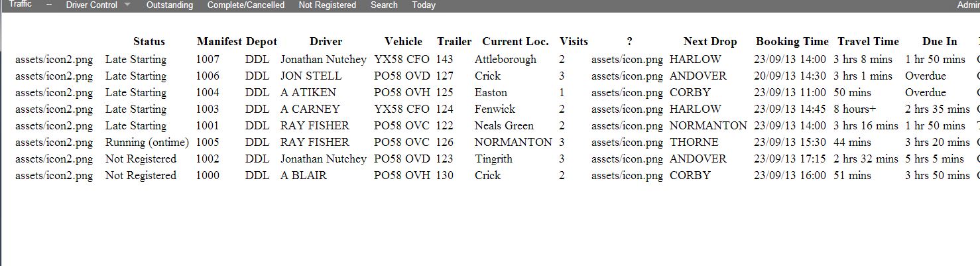Screen dimensions: 980x266
Task: Open the Driver Control menu
Action: click(92, 5)
